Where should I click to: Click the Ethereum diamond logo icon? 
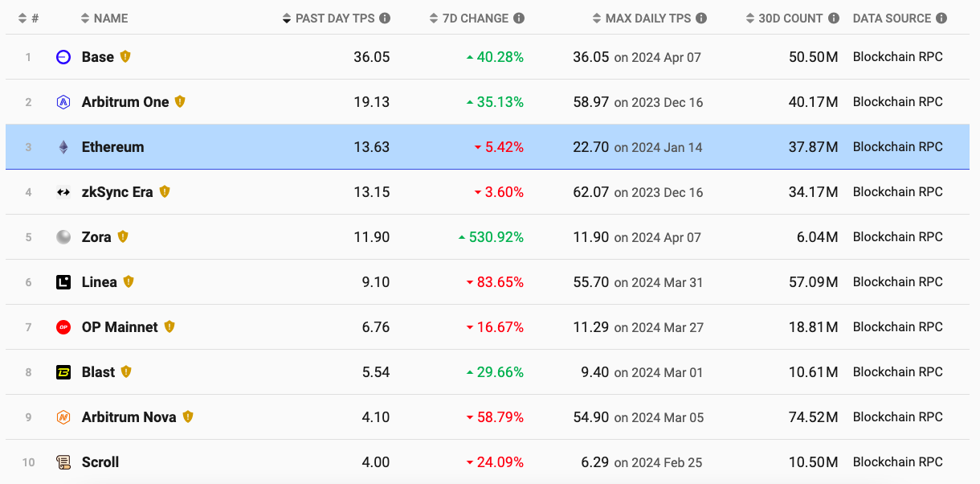[x=63, y=147]
